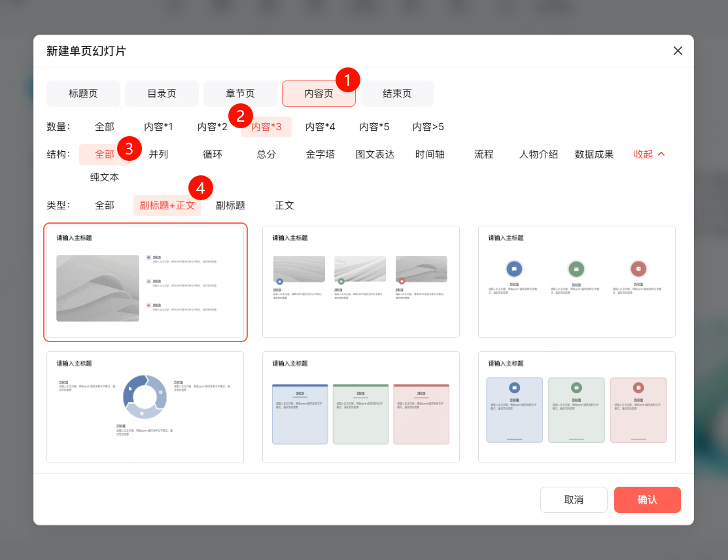Switch to the 标题页 tab
The height and width of the screenshot is (560, 728).
click(x=83, y=94)
